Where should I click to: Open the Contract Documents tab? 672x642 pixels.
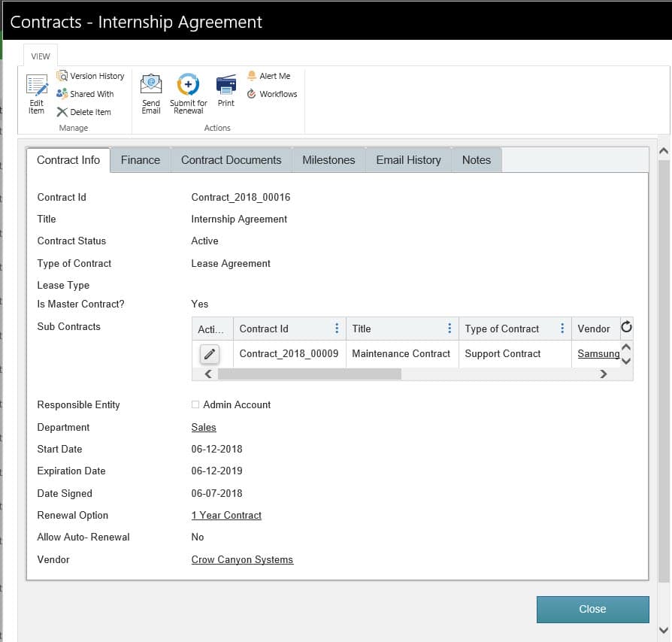pyautogui.click(x=231, y=160)
